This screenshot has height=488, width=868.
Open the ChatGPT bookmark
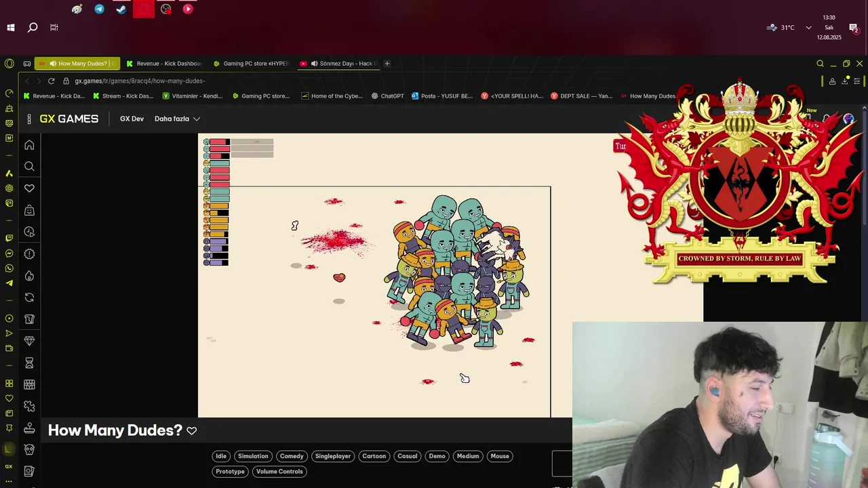[x=387, y=96]
